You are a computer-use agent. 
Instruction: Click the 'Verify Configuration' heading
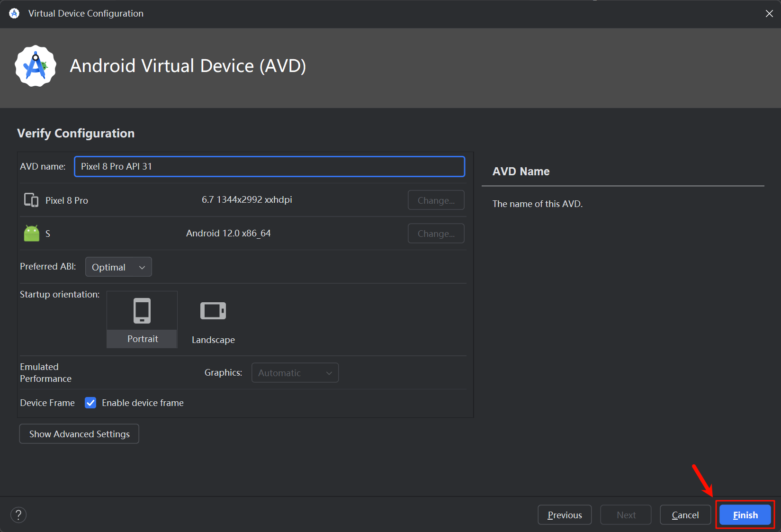point(76,133)
